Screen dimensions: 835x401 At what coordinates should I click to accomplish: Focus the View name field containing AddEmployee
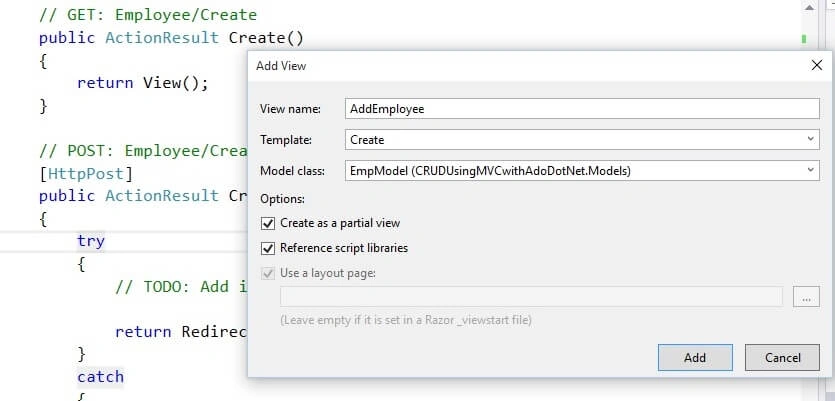pyautogui.click(x=582, y=109)
